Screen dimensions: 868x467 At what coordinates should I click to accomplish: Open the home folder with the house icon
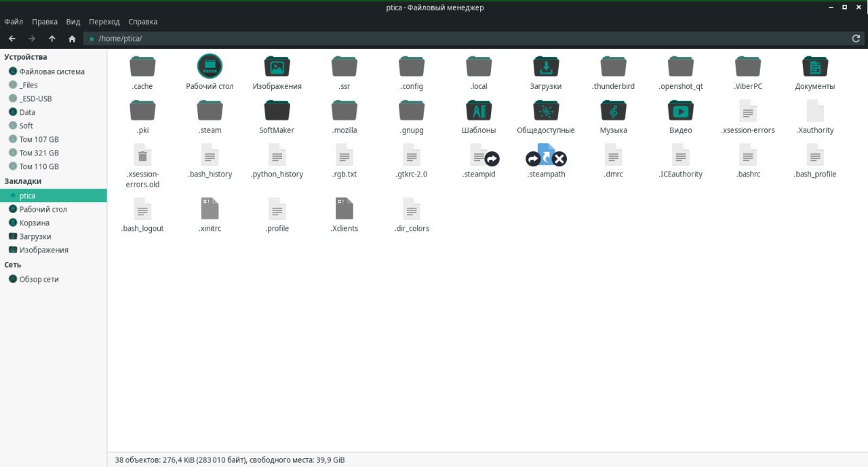point(72,39)
